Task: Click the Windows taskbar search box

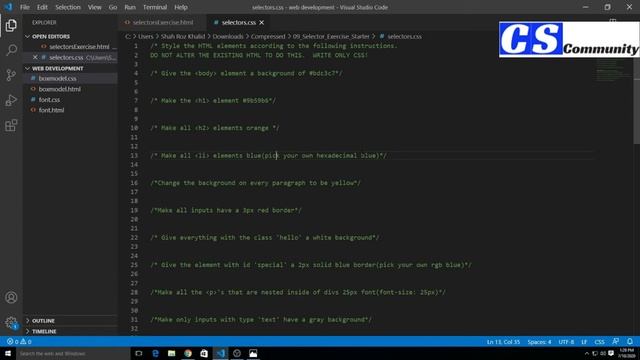Action: click(73, 353)
